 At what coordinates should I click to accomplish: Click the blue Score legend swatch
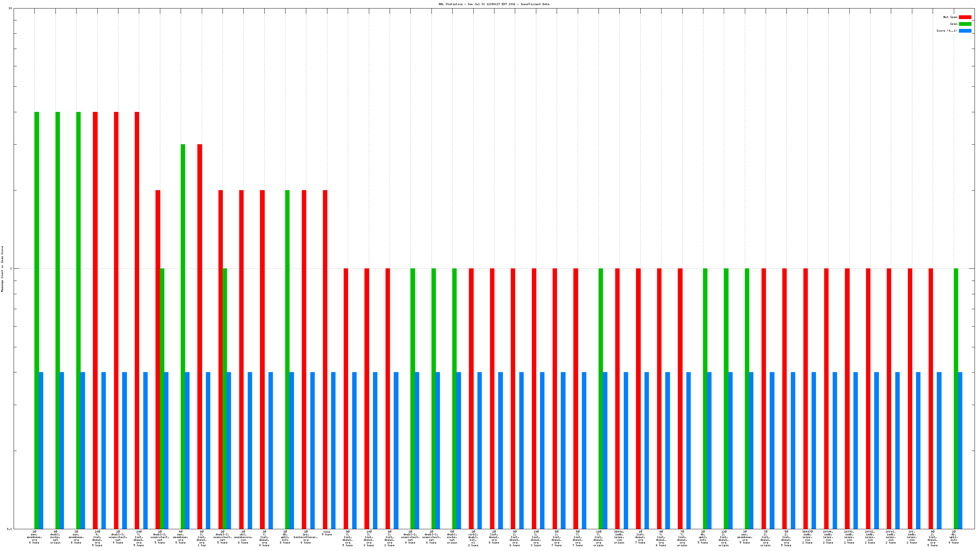pos(965,31)
